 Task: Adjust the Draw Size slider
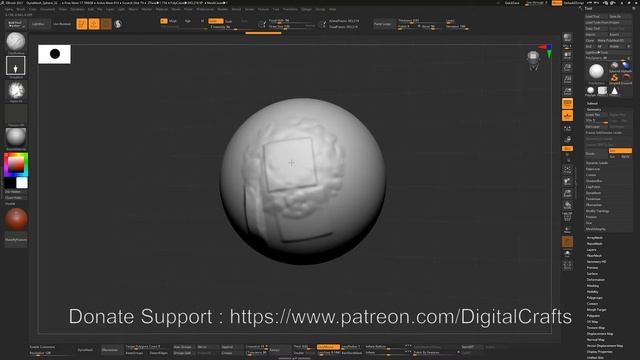(288, 26)
